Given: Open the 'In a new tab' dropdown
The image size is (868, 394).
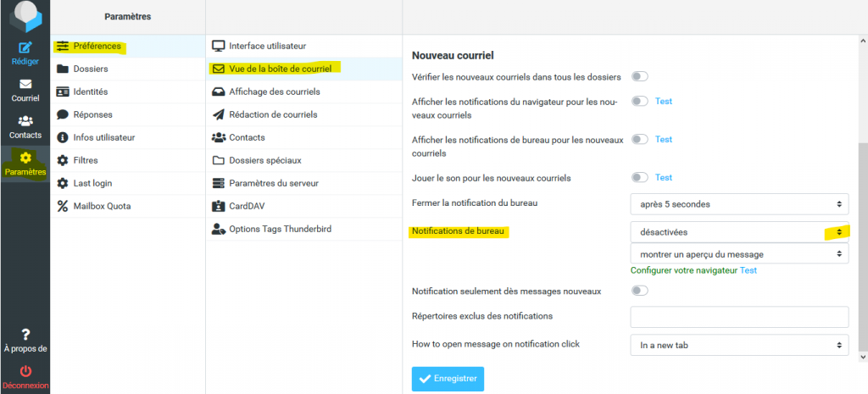Looking at the screenshot, I should (x=739, y=345).
